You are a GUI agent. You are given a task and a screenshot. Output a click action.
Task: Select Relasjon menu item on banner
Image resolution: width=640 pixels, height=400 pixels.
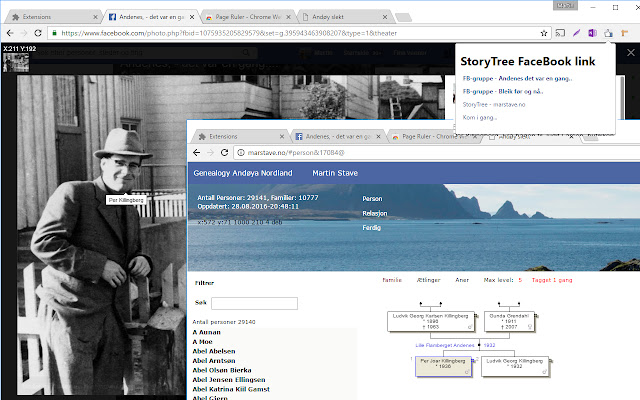click(x=375, y=213)
